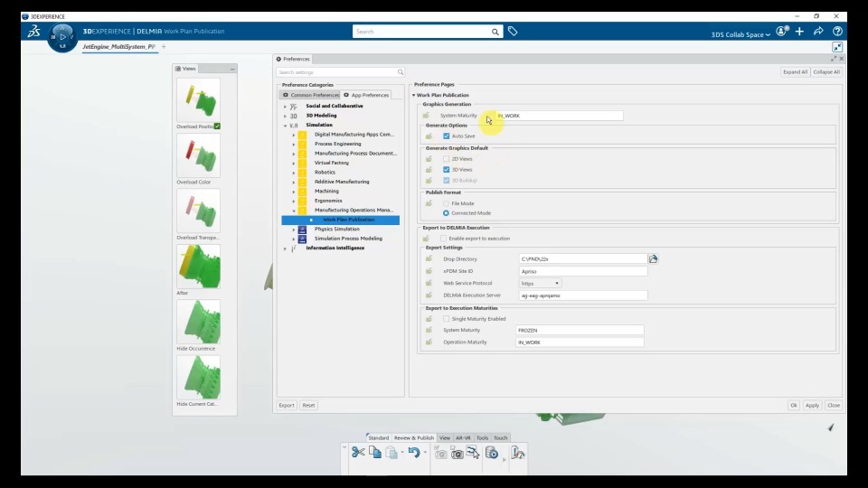Click the Paste icon in toolbar

pos(392,453)
